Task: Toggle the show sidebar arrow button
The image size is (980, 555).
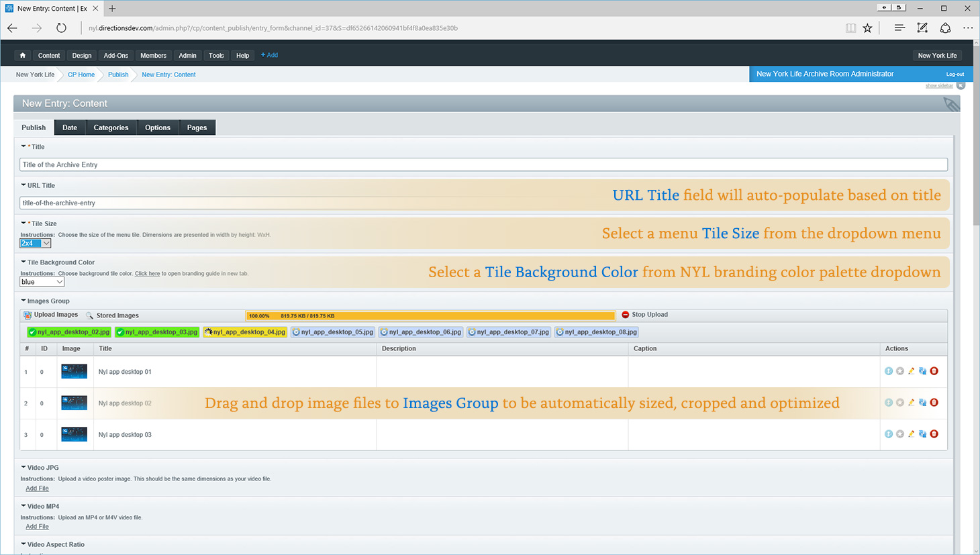Action: point(961,86)
